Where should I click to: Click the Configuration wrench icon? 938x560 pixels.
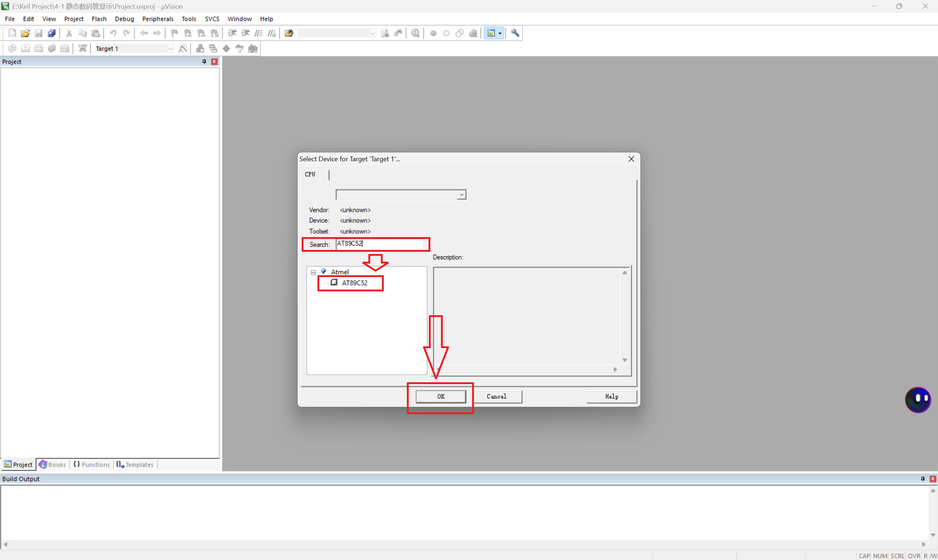pyautogui.click(x=515, y=33)
